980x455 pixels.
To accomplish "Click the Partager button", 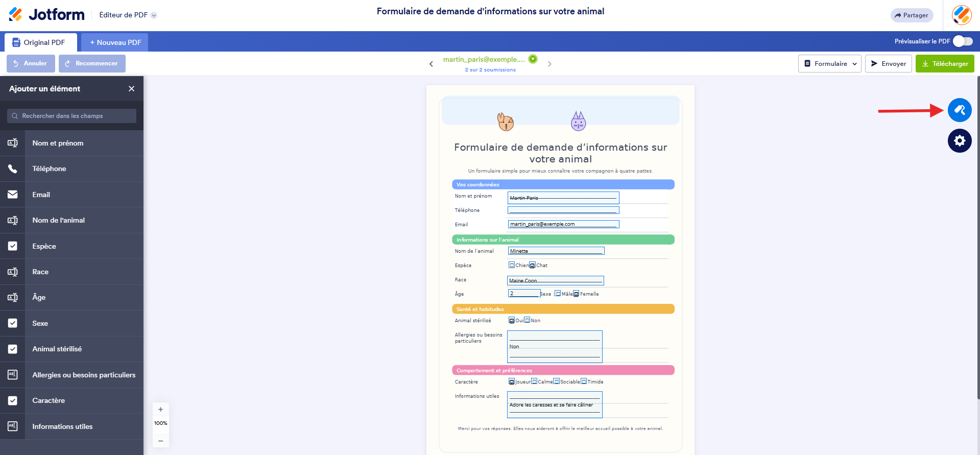I will pyautogui.click(x=912, y=15).
